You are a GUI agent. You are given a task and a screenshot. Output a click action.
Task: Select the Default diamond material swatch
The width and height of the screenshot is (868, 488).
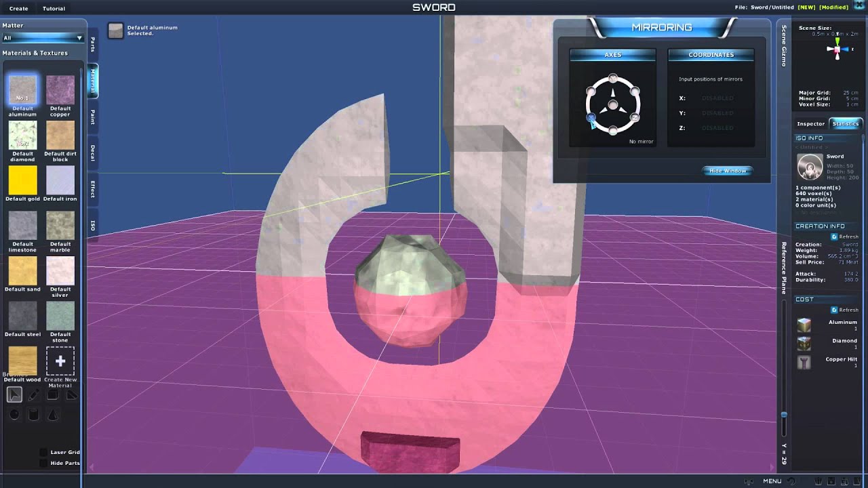(22, 135)
